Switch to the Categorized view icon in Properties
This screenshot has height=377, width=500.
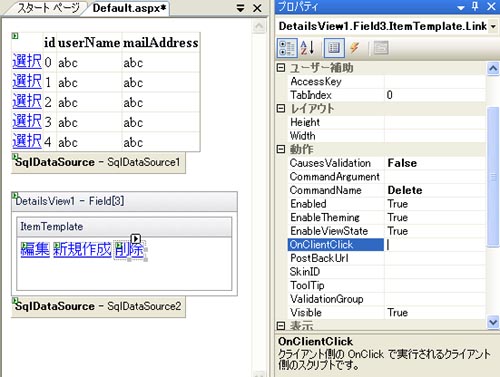click(287, 48)
